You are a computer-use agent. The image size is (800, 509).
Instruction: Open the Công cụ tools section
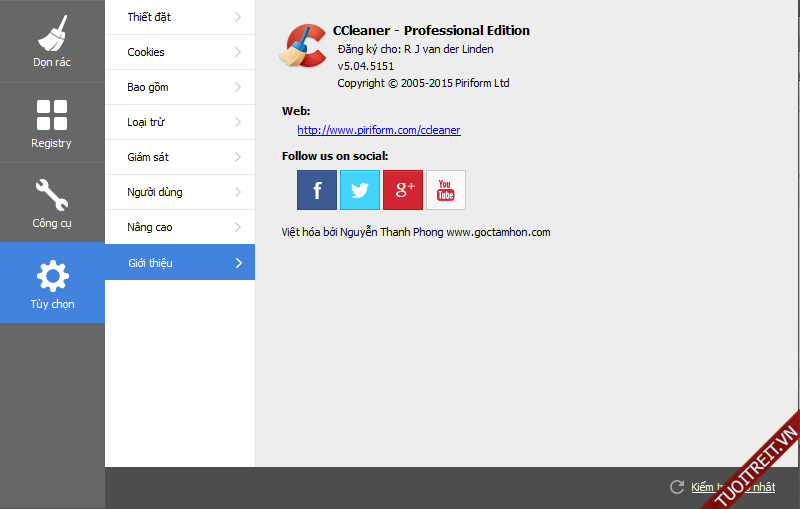pyautogui.click(x=52, y=203)
